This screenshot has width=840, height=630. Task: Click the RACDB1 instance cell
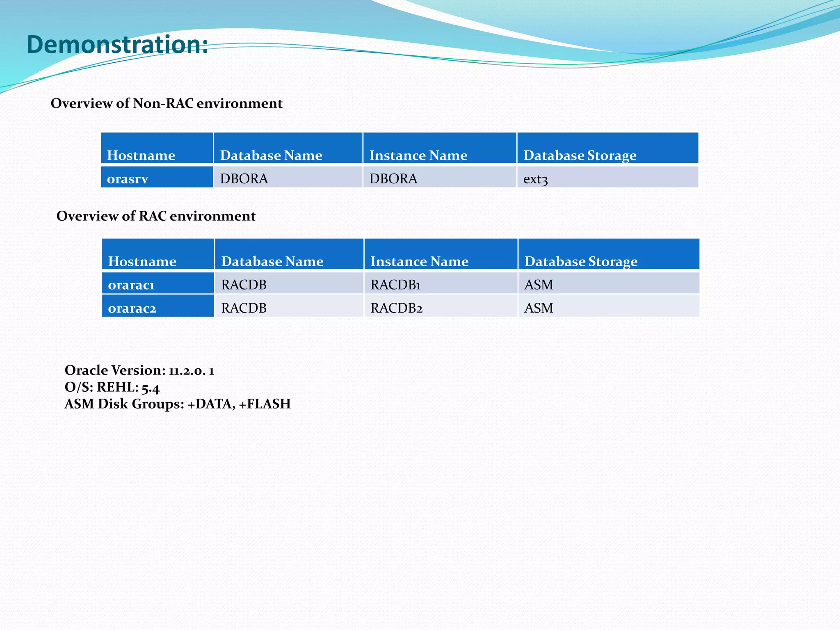click(x=395, y=285)
